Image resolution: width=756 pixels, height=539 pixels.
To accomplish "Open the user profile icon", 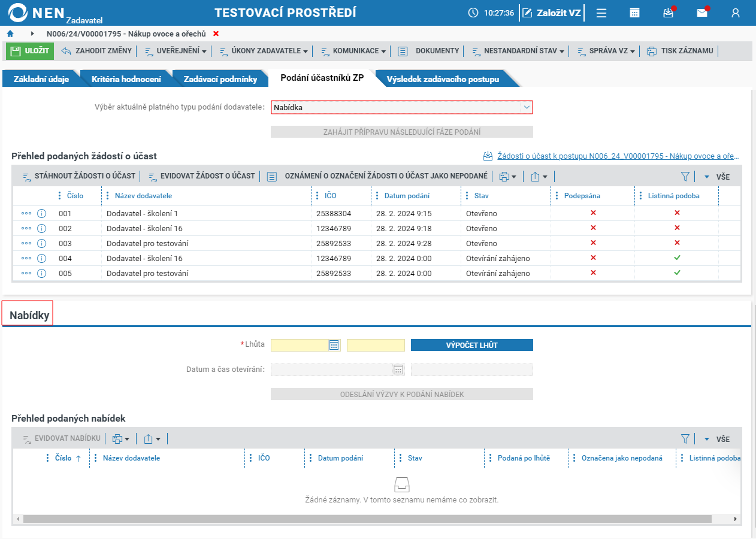I will pos(736,13).
